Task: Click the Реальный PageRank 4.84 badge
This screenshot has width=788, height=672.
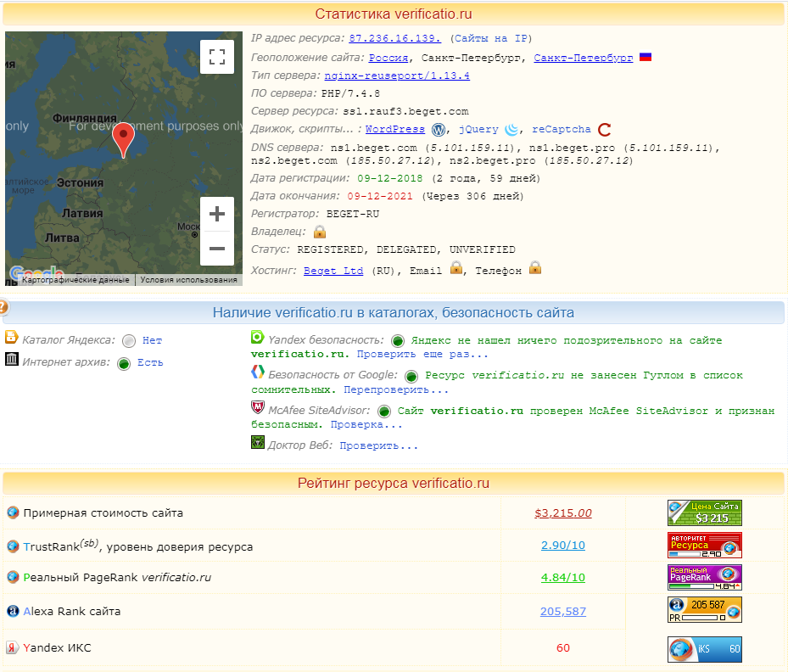Action: pos(705,578)
